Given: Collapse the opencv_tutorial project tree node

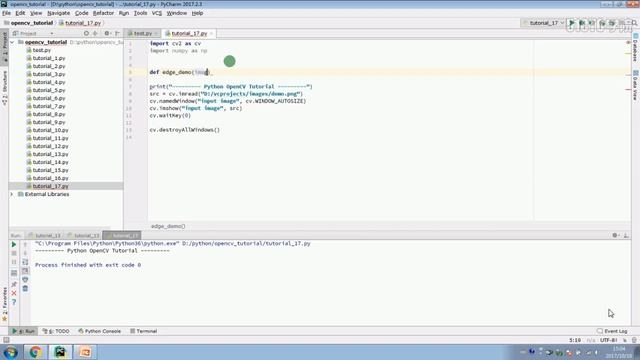Looking at the screenshot, I should pyautogui.click(x=12, y=42).
